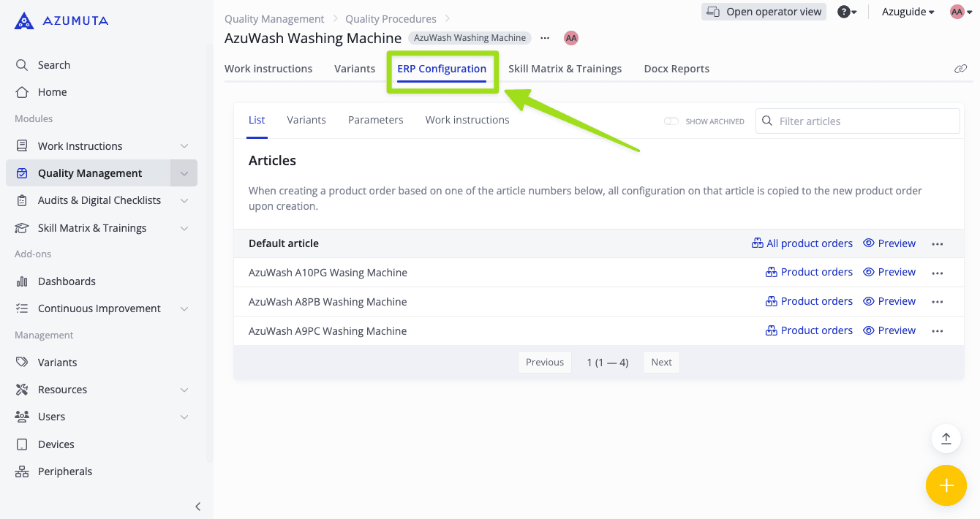Switch to the Docx Reports tab
This screenshot has height=519, width=980.
(x=676, y=68)
